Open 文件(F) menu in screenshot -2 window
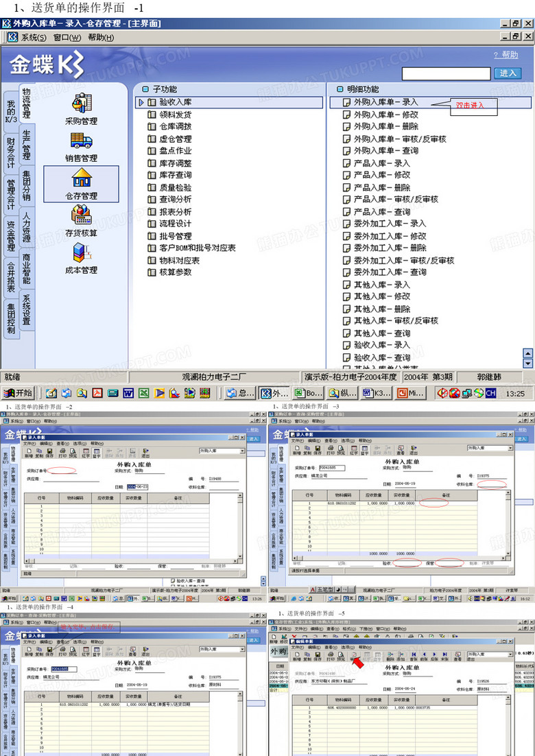Image resolution: width=535 pixels, height=756 pixels. coord(30,444)
